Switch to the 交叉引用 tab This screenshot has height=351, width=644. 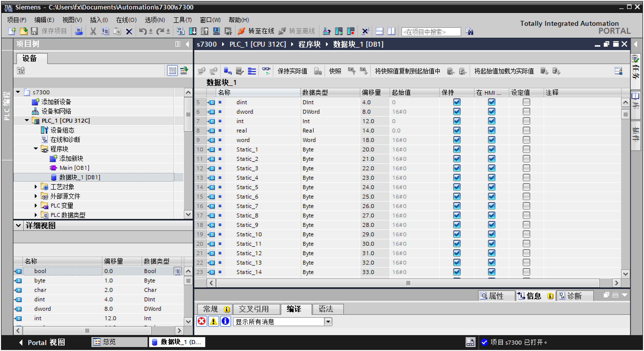point(254,309)
